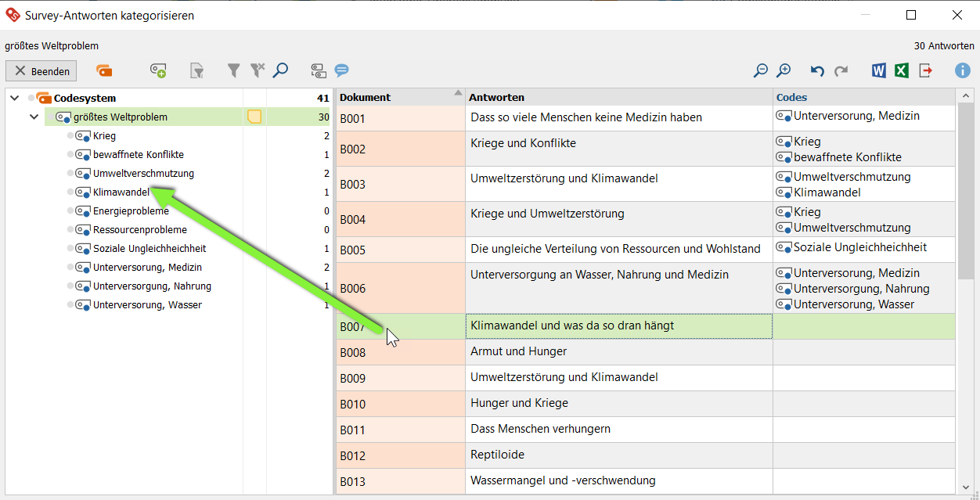Screen dimensions: 980x500
Task: Click the code icon next to Energieprobleme
Action: (83, 211)
